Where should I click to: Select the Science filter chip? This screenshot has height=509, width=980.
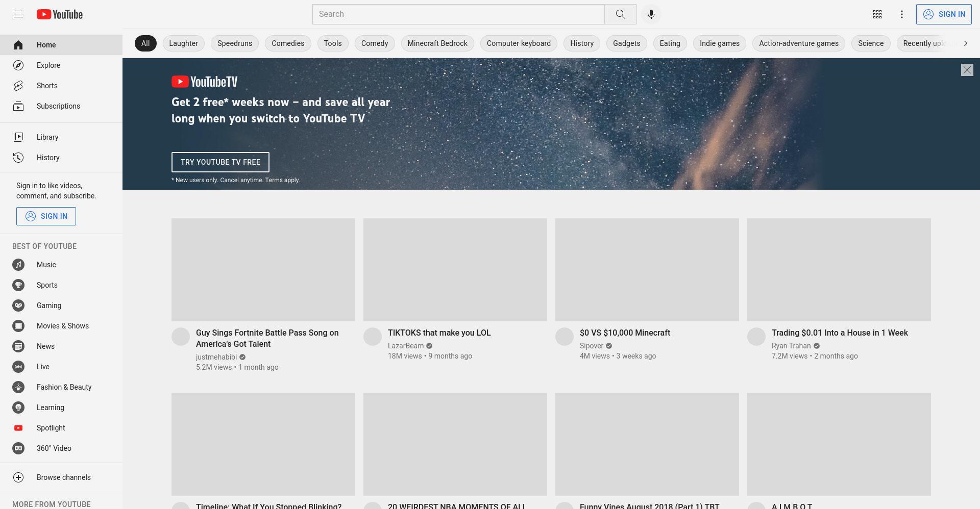tap(871, 43)
